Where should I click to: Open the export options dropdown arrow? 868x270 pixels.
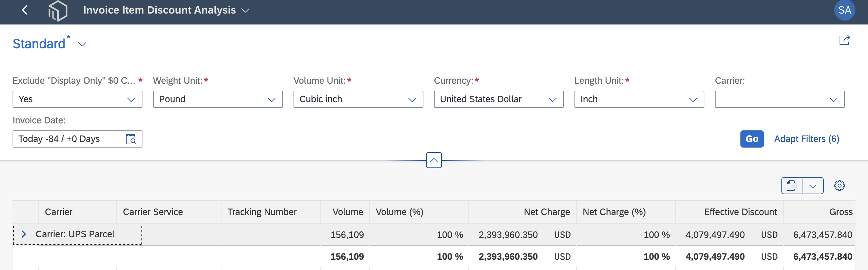(813, 186)
